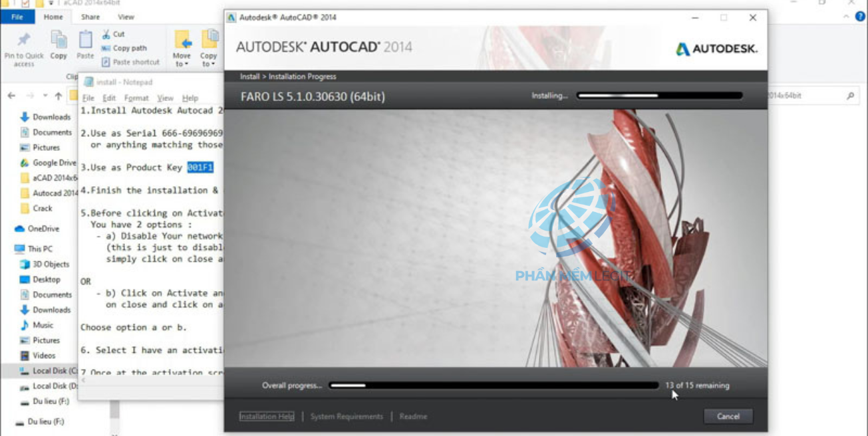Open OneDrive in the navigation pane
This screenshot has height=436, width=868.
[x=37, y=229]
